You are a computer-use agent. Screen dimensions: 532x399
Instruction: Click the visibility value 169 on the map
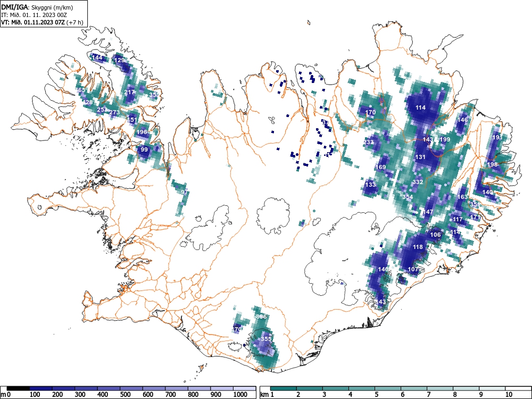(x=381, y=167)
